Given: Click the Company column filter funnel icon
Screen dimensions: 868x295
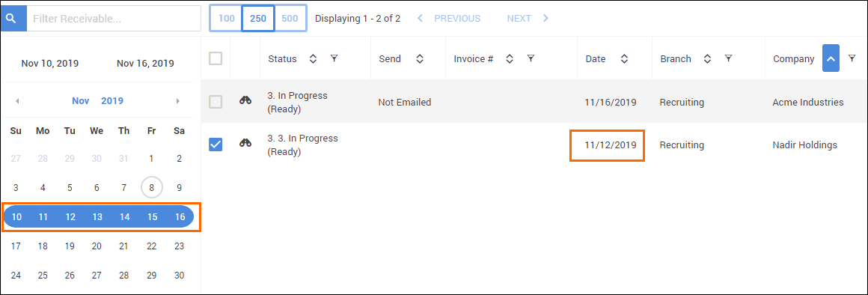Looking at the screenshot, I should coord(852,58).
